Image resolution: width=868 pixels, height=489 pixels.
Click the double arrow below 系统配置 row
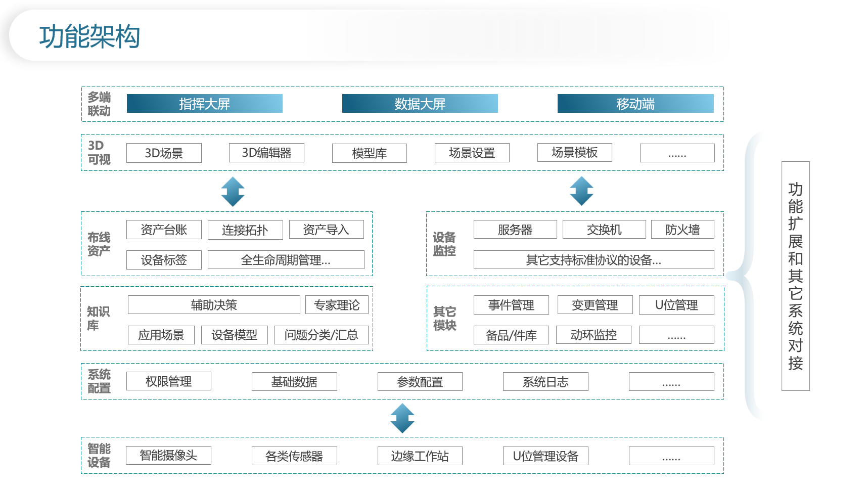(x=402, y=418)
